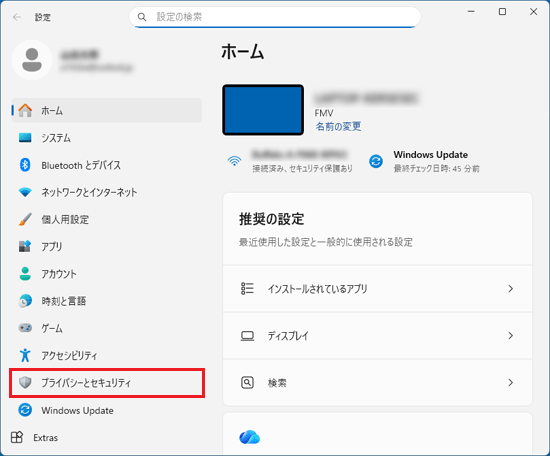This screenshot has height=456, width=550.
Task: Click the OneDrive cloud icon
Action: tap(249, 437)
